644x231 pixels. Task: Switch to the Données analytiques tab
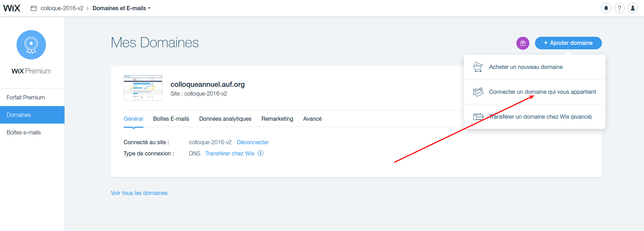[225, 119]
